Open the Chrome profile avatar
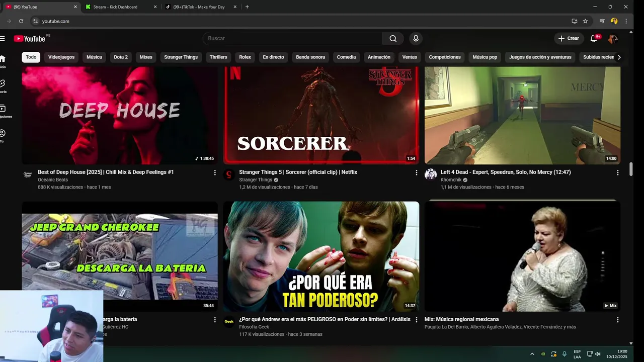 click(x=614, y=21)
